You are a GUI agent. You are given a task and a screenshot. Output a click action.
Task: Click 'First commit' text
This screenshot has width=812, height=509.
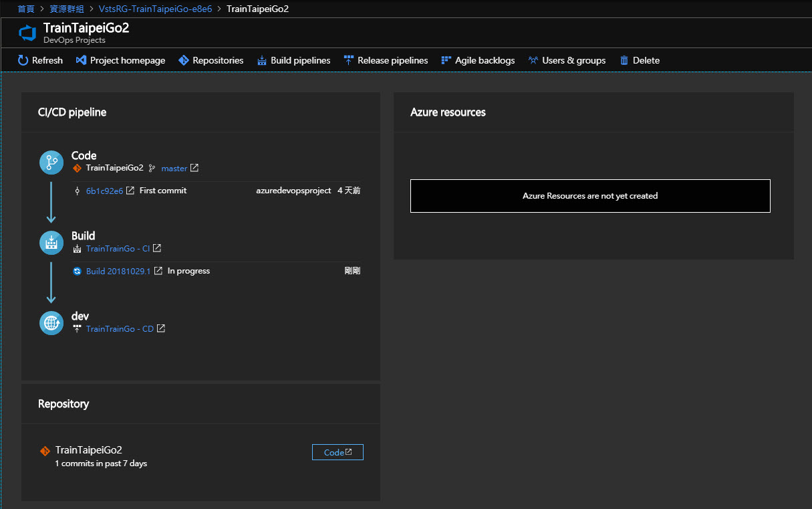coord(163,191)
